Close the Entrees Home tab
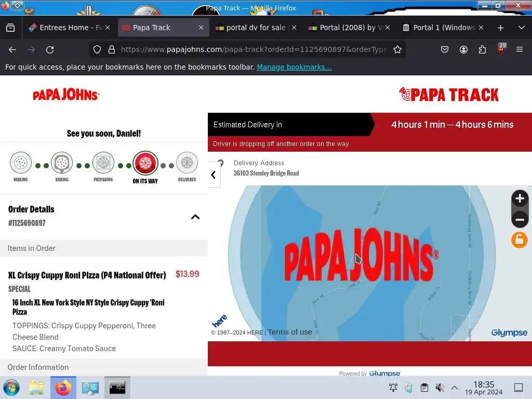The image size is (532, 399). [108, 28]
